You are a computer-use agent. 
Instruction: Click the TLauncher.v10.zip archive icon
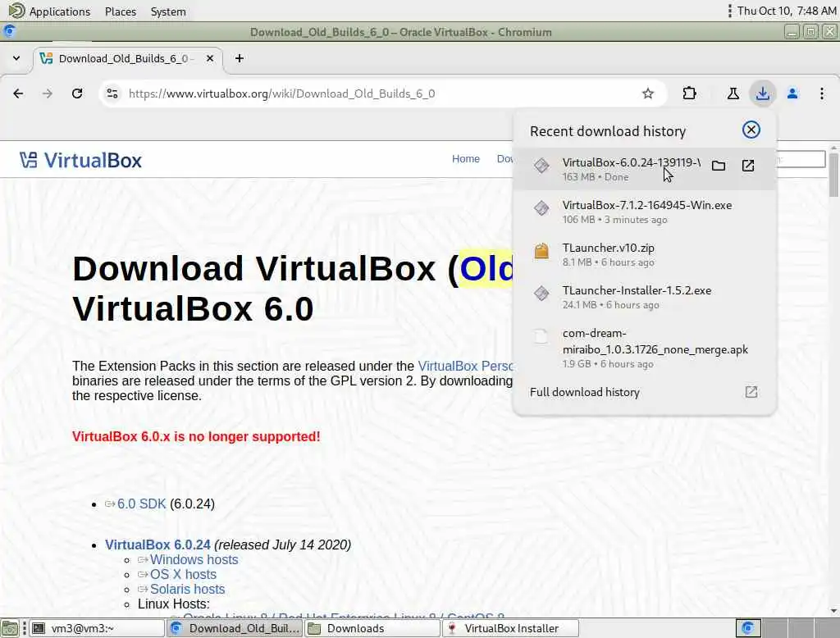point(541,251)
